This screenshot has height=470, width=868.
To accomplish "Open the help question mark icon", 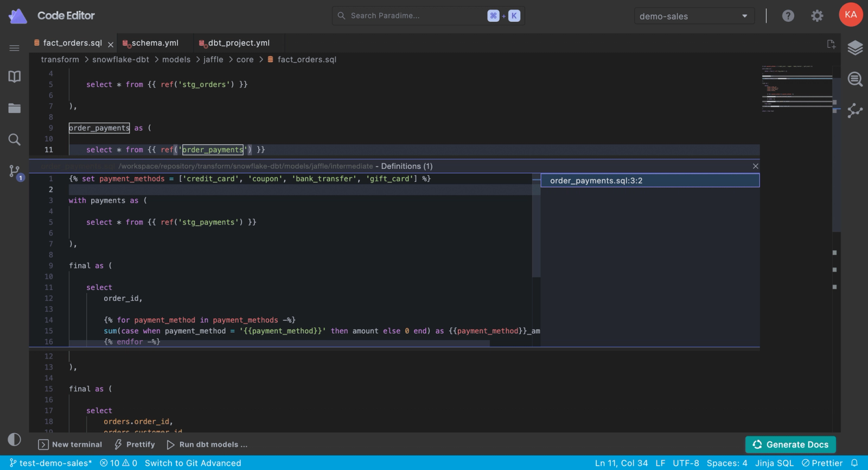I will [788, 16].
